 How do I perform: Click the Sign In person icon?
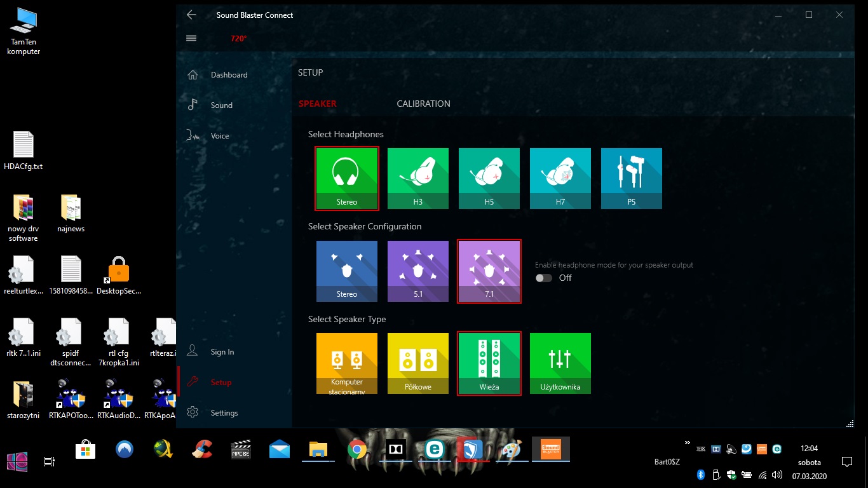click(x=193, y=351)
